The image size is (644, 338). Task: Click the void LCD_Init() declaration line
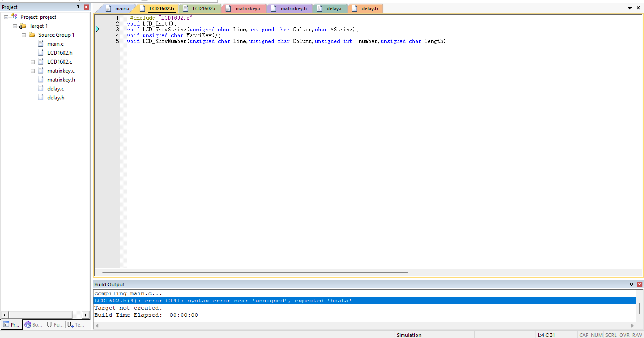[x=151, y=24]
